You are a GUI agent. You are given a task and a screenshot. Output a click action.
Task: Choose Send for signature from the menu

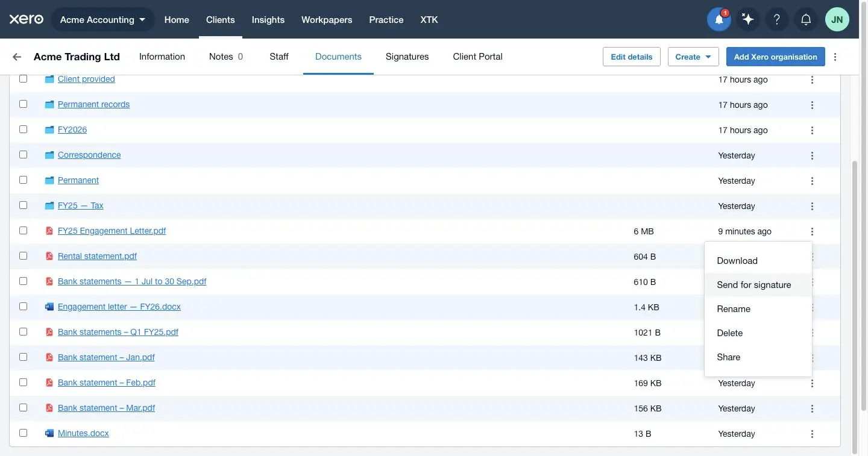coord(758,285)
